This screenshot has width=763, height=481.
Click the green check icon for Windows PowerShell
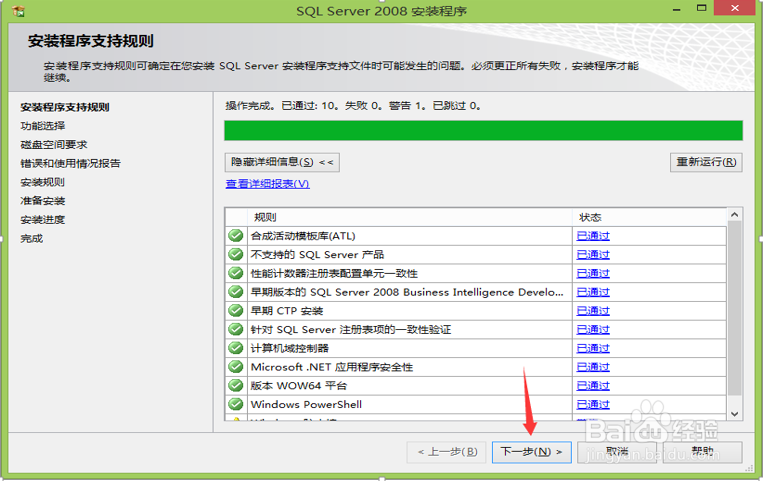click(x=236, y=404)
